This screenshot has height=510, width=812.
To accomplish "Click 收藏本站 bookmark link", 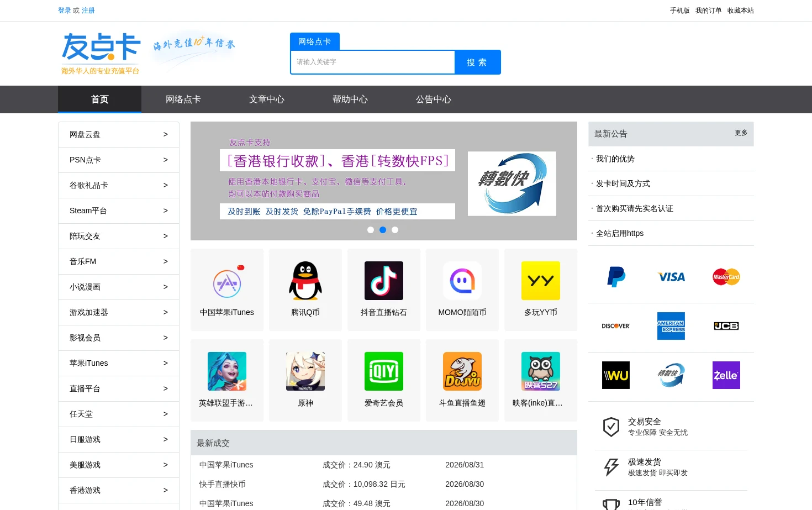I will point(741,10).
